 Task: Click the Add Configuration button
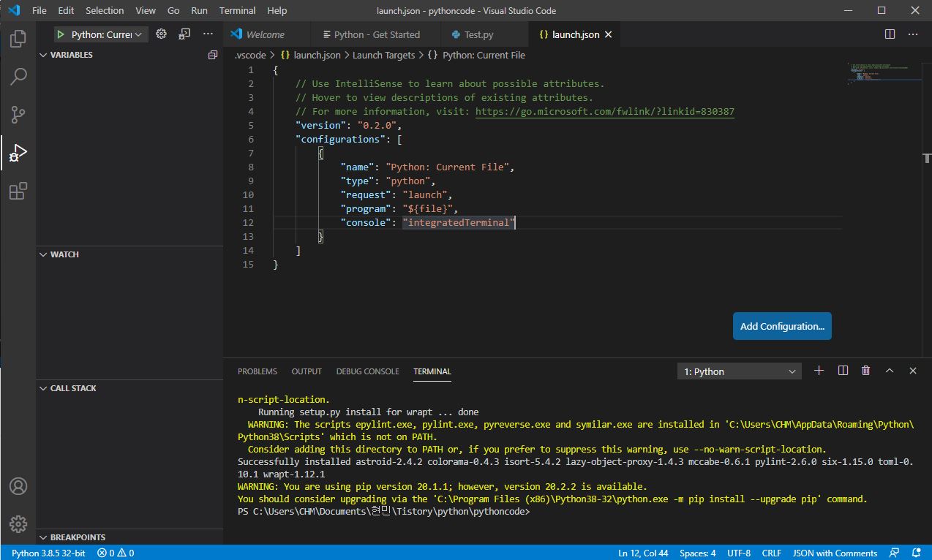[782, 326]
